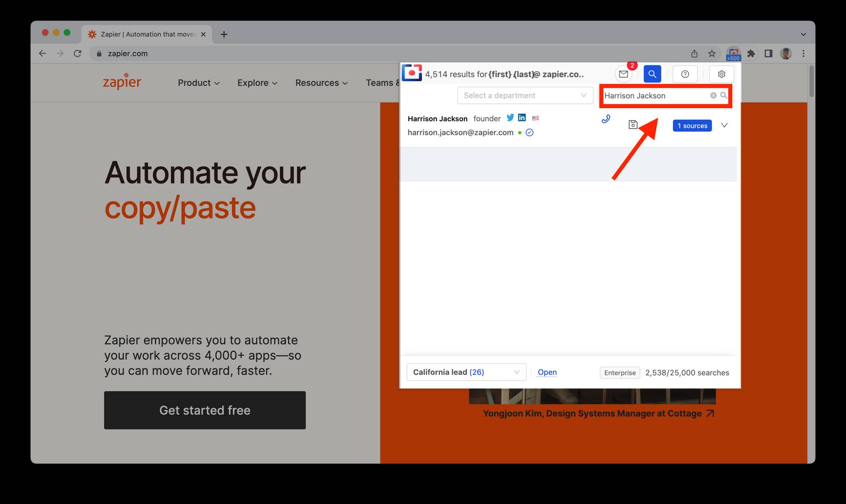
Task: Click the US flag icon next to founder
Action: click(x=535, y=118)
